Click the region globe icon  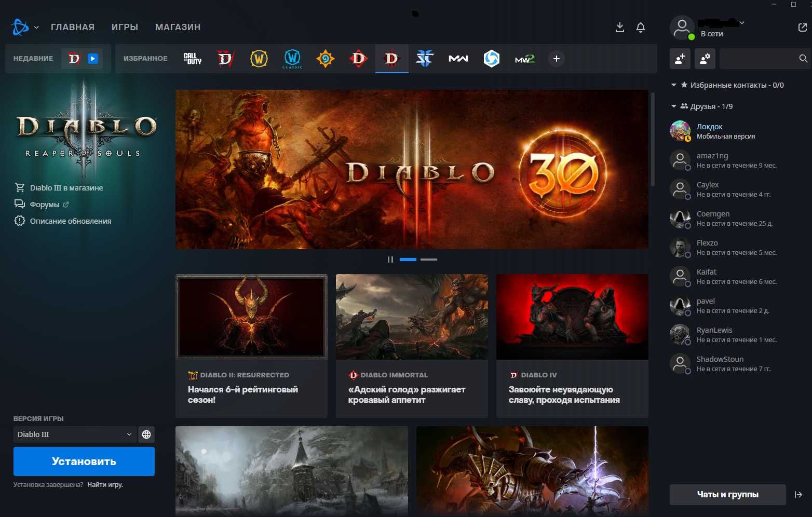coord(146,434)
